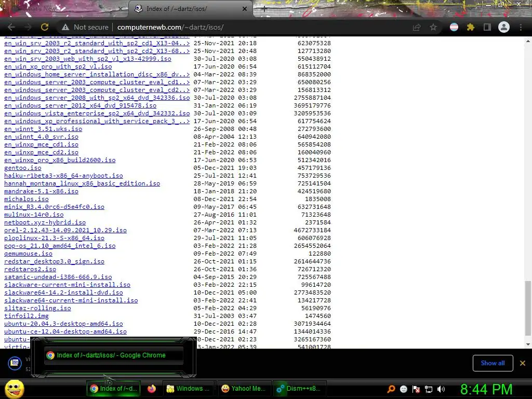Open orel-2.12.43-14.09.2021_10.29.iso link
The height and width of the screenshot is (399, 532).
tap(65, 230)
